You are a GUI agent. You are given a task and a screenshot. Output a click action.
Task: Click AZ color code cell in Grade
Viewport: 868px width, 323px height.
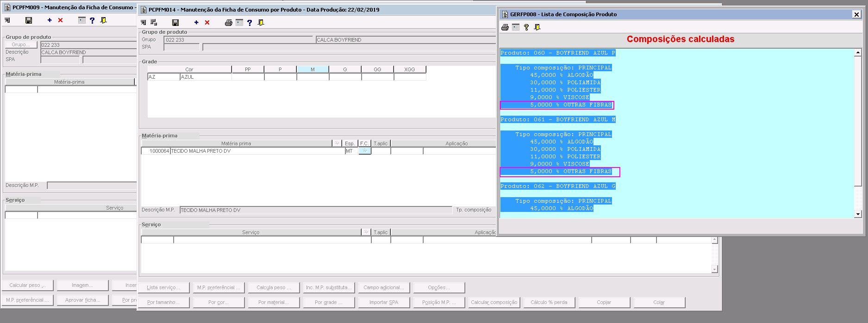coord(163,77)
